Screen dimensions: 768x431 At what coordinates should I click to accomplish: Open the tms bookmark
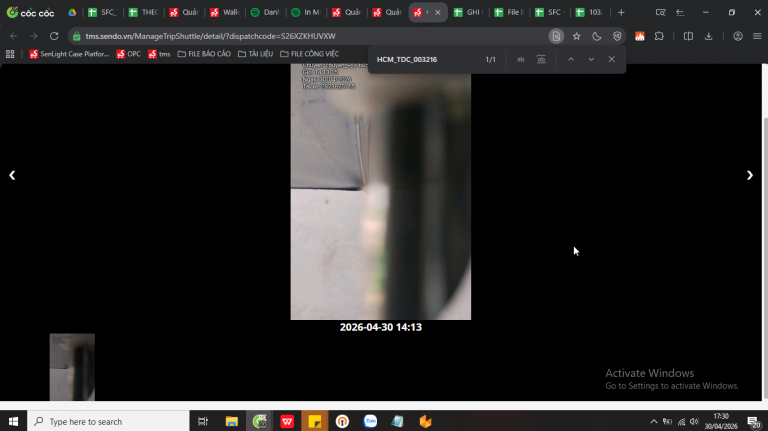pos(159,54)
